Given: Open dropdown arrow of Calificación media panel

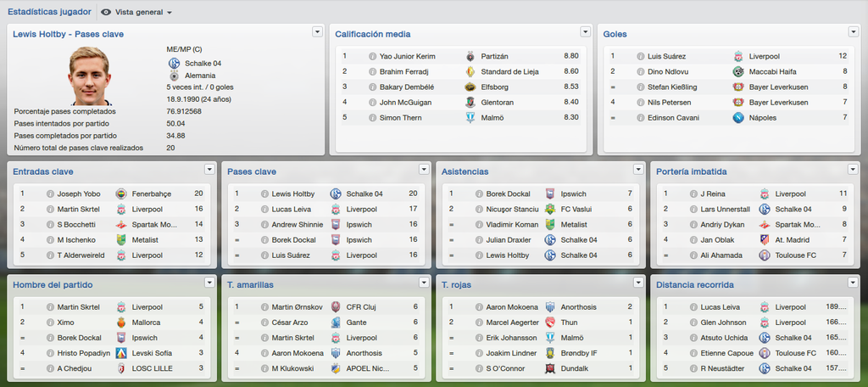Looking at the screenshot, I should click(585, 31).
